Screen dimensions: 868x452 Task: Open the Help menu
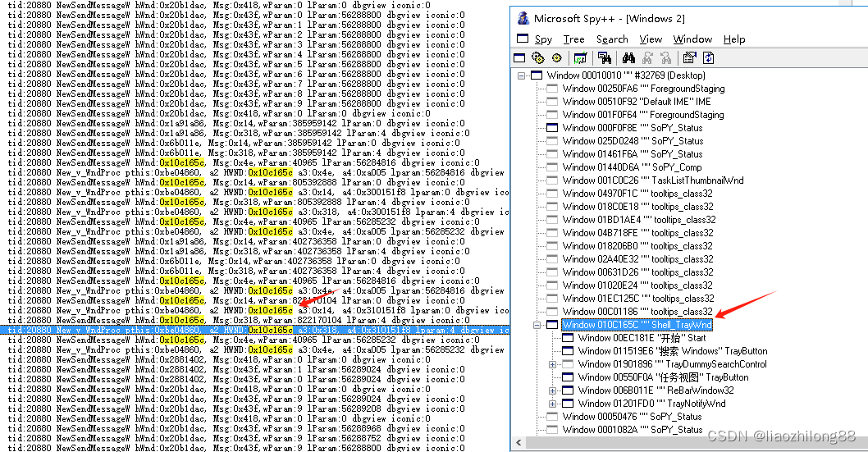click(734, 39)
